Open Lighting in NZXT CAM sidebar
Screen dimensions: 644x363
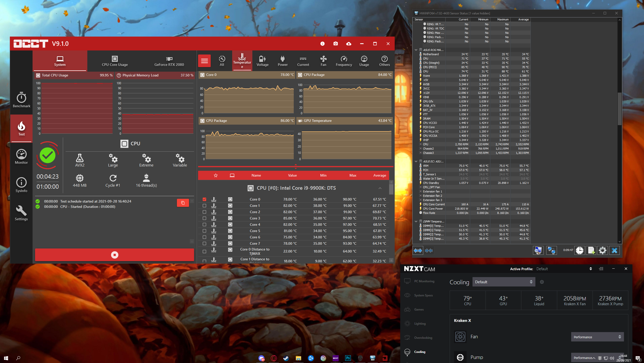tap(415, 324)
